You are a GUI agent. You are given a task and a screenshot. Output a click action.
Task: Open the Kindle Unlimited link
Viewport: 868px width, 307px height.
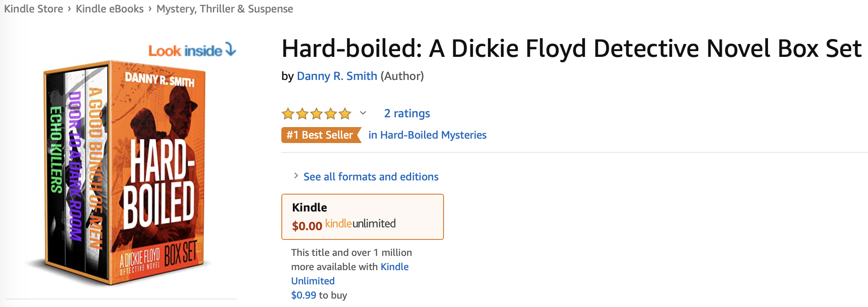pos(350,274)
